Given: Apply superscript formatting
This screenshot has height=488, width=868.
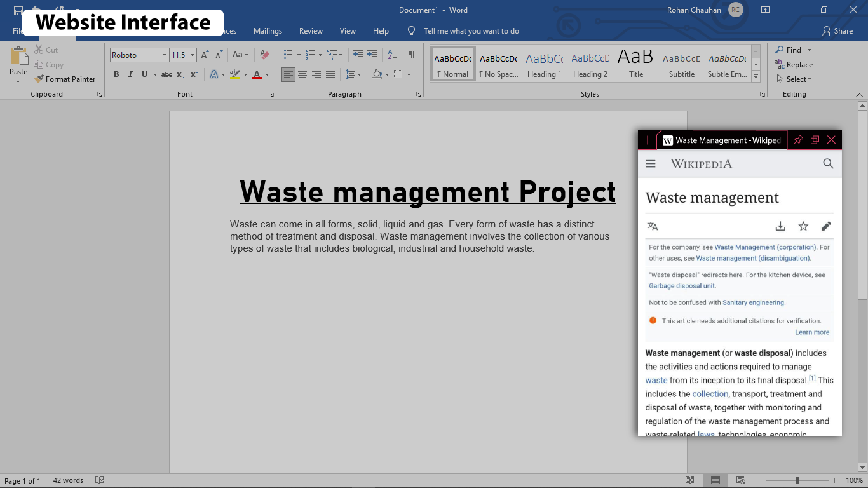Looking at the screenshot, I should [194, 75].
